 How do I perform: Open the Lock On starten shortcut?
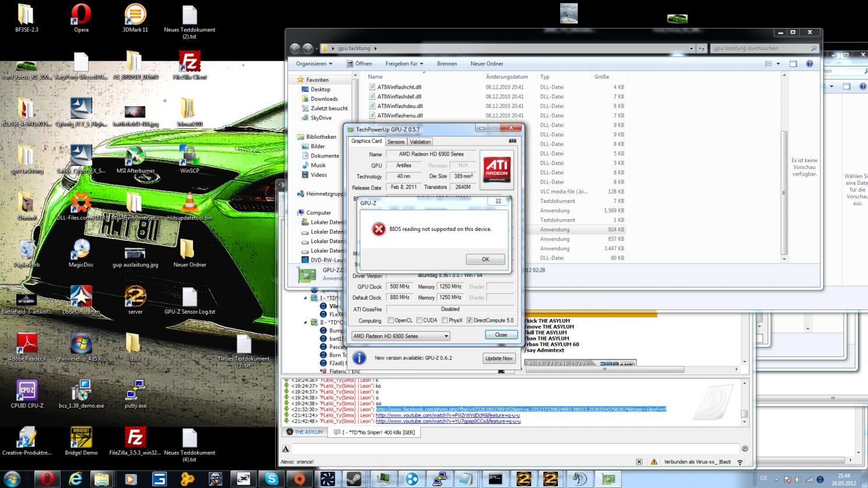[81, 300]
